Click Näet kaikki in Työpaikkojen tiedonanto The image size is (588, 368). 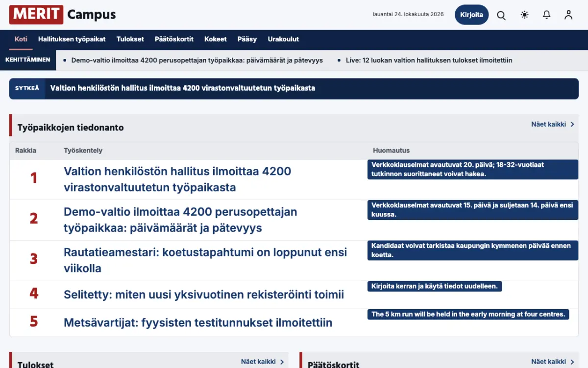(x=553, y=124)
